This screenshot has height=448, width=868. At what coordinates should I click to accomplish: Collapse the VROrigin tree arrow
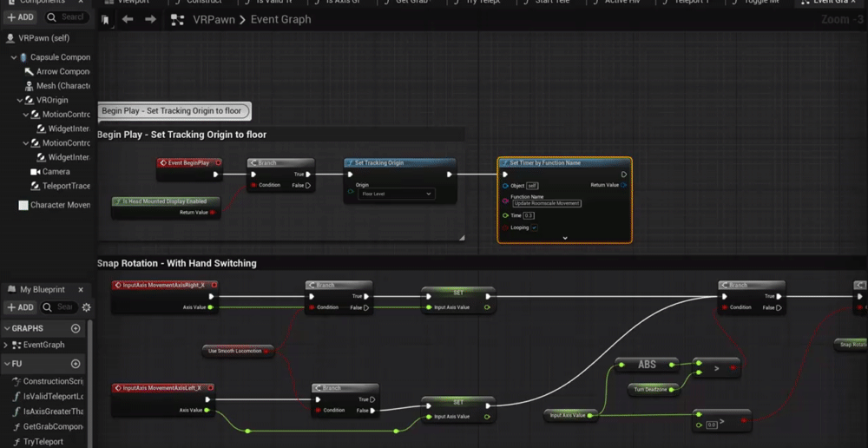(x=20, y=100)
